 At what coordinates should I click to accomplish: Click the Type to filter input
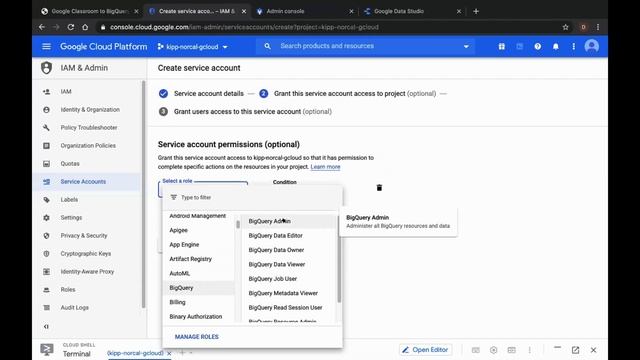253,198
